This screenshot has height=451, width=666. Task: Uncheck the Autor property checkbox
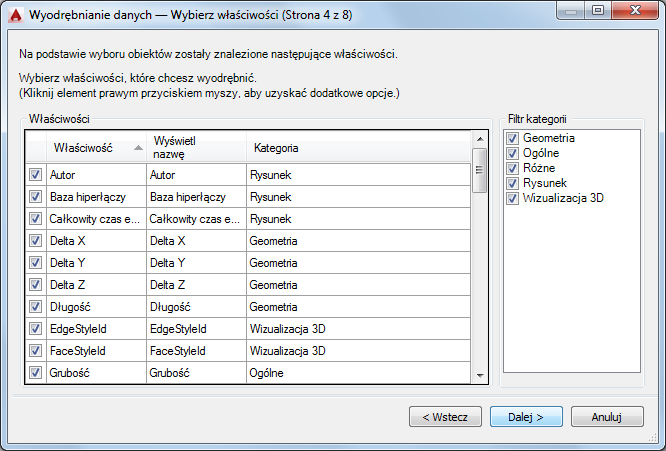[x=35, y=175]
